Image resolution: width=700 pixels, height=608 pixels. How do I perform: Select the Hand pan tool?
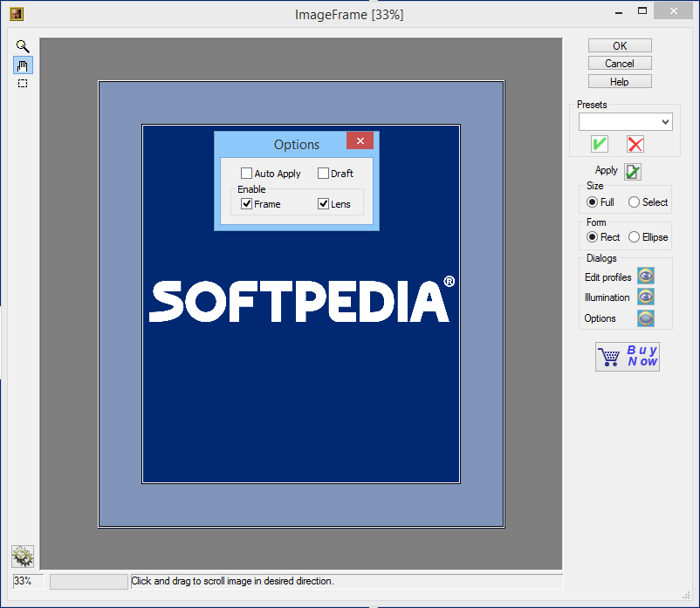point(23,65)
